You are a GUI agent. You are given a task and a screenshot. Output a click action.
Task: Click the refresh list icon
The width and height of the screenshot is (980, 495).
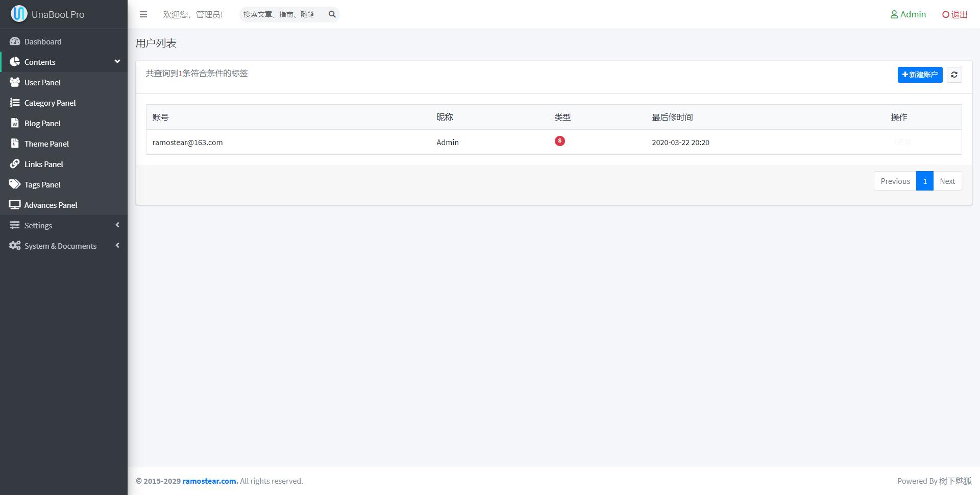[954, 75]
